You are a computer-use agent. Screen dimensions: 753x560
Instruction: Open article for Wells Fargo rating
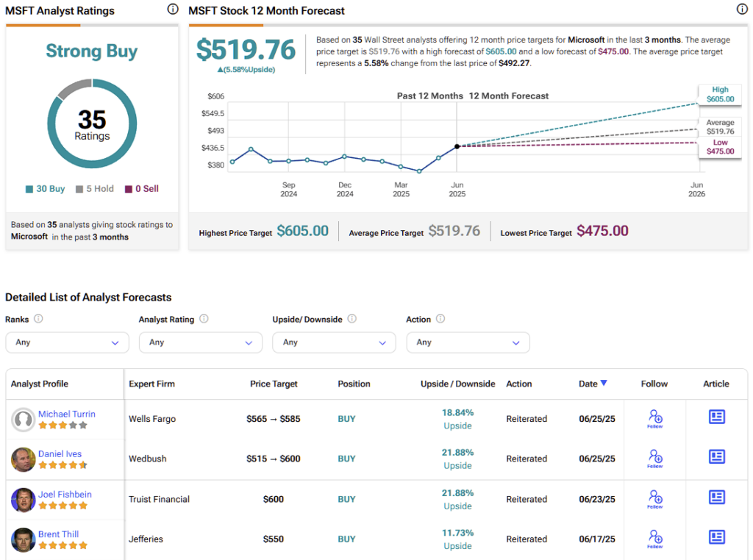[716, 417]
